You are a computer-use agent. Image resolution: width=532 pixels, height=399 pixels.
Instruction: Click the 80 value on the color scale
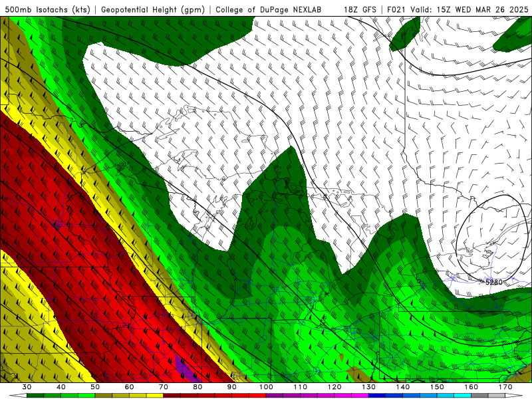point(198,387)
